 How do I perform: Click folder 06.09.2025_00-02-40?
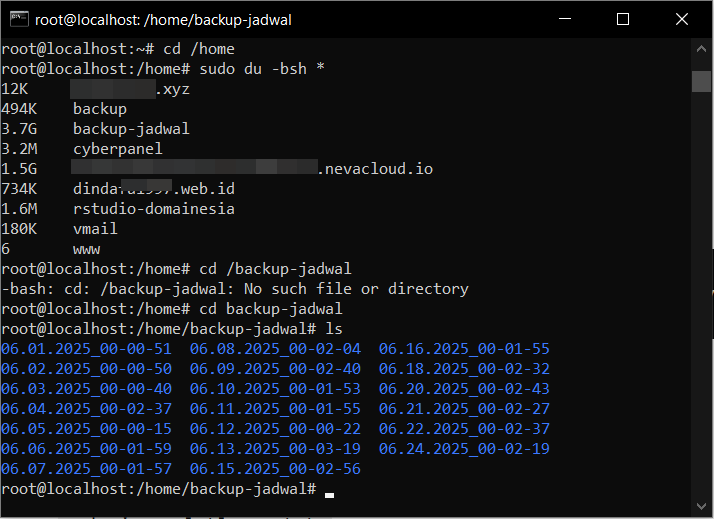coord(275,369)
